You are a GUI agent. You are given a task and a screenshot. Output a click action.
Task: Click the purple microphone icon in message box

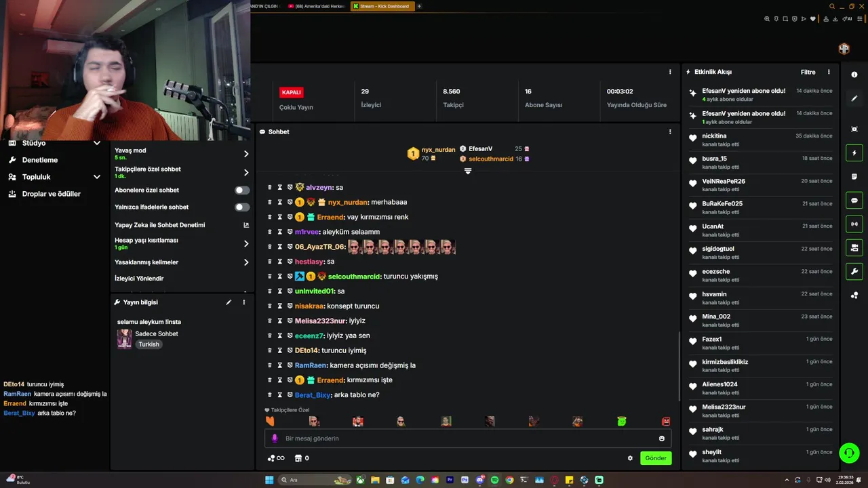tap(275, 439)
